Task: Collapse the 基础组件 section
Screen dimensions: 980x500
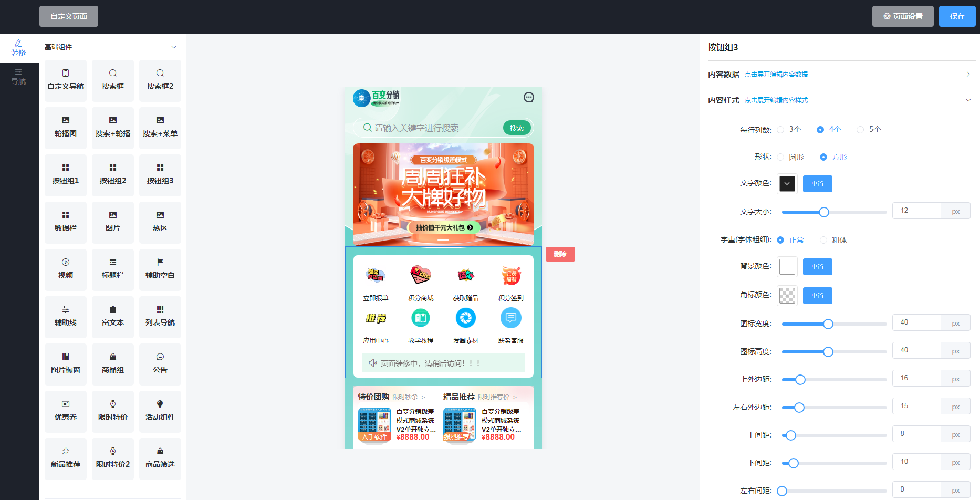Action: (x=173, y=47)
